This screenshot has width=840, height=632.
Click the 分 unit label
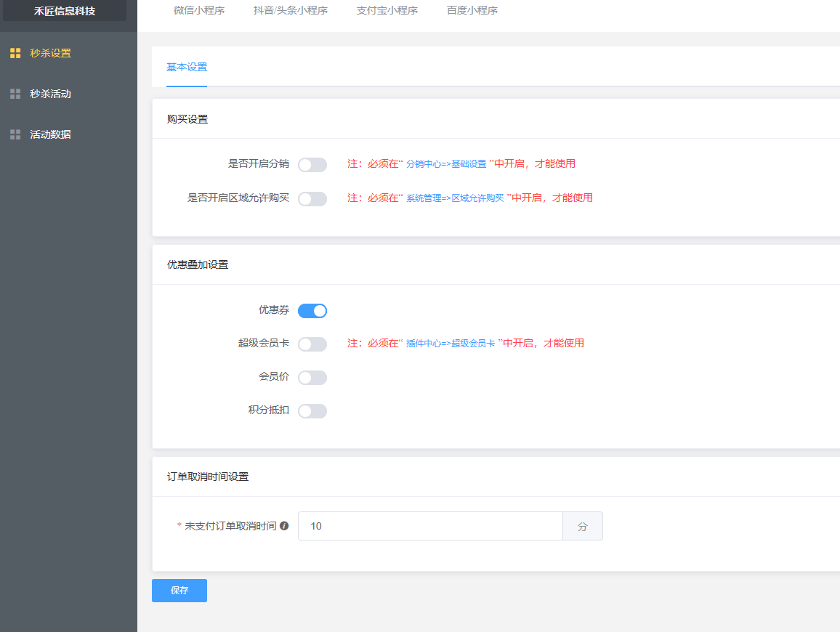[x=583, y=526]
